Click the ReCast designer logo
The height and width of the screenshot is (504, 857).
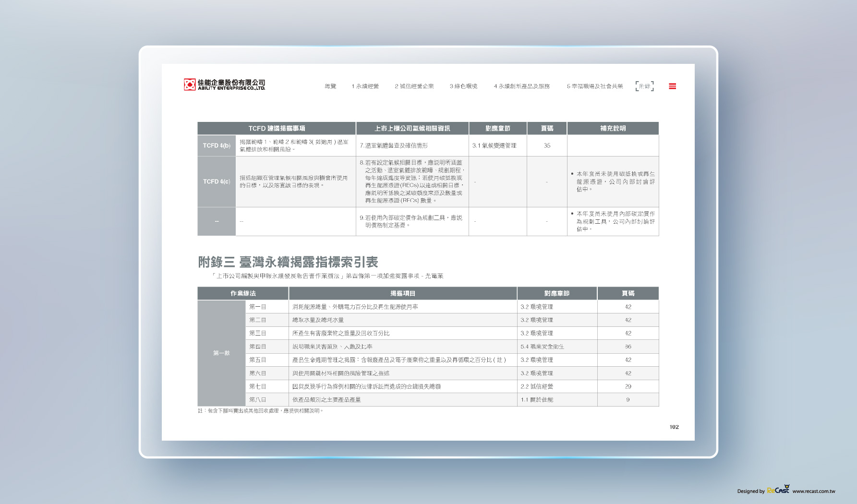point(778,490)
